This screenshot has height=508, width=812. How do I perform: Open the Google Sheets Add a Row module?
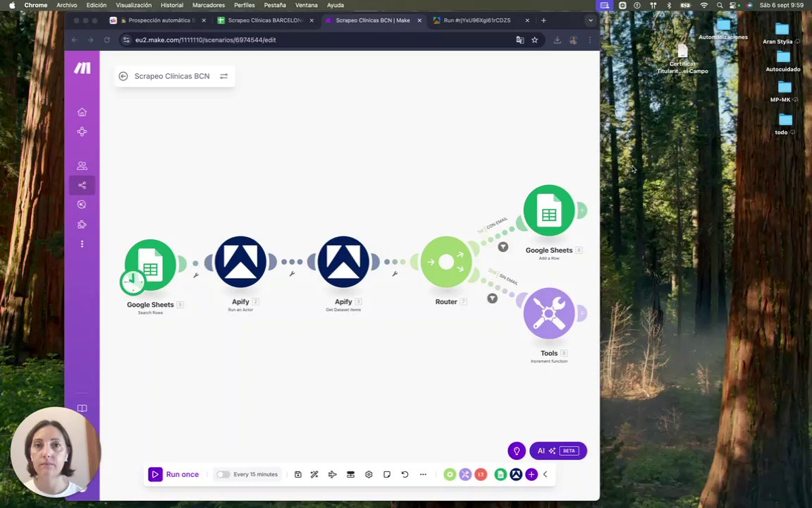pyautogui.click(x=549, y=210)
